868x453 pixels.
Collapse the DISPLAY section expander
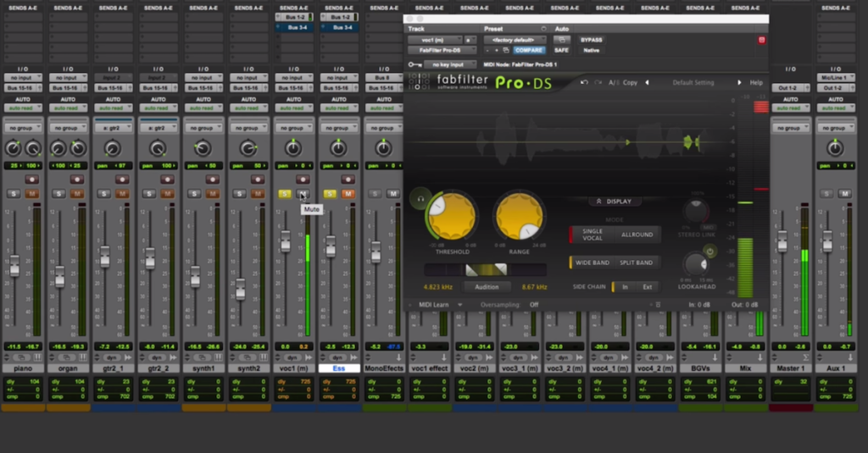point(614,202)
